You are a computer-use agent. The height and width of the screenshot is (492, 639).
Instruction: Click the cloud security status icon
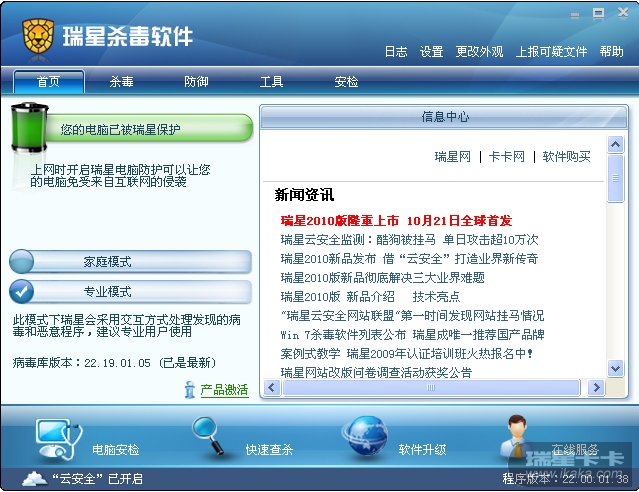pyautogui.click(x=35, y=478)
